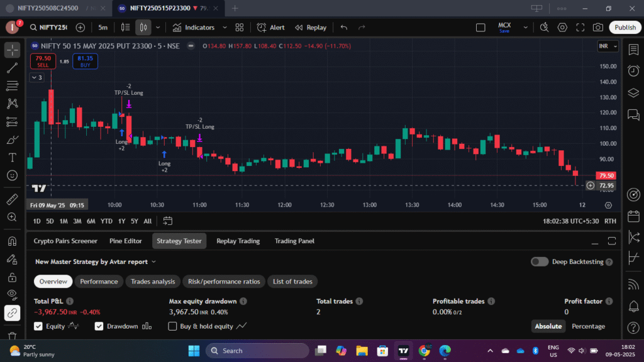Select the brush drawing tool
644x362 pixels.
[x=13, y=140]
